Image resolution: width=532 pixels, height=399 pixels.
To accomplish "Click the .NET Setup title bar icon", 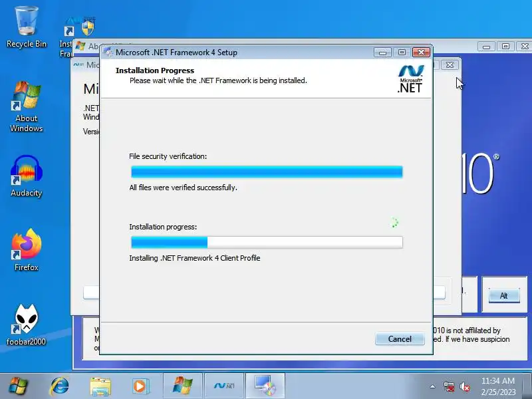I will coord(108,52).
